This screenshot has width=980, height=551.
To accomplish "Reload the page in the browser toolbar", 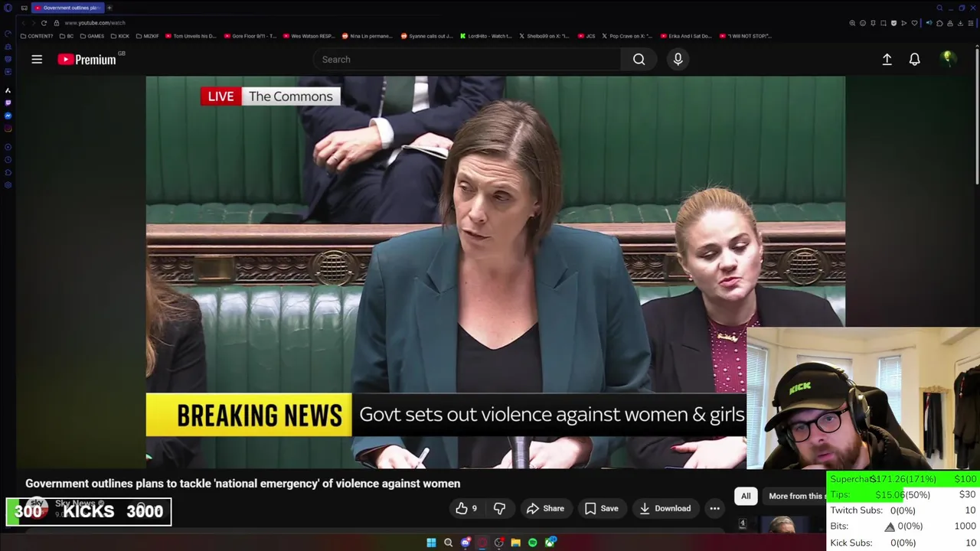I will 44,23.
